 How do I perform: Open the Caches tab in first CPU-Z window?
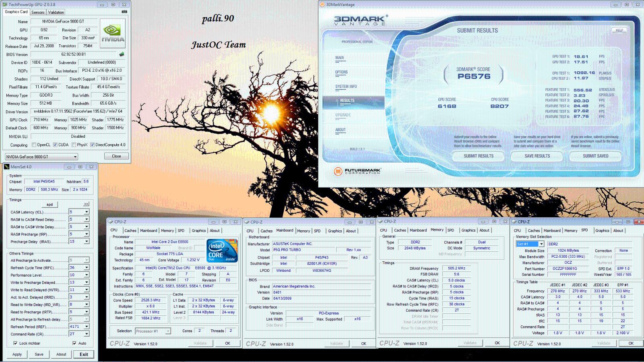tap(130, 231)
